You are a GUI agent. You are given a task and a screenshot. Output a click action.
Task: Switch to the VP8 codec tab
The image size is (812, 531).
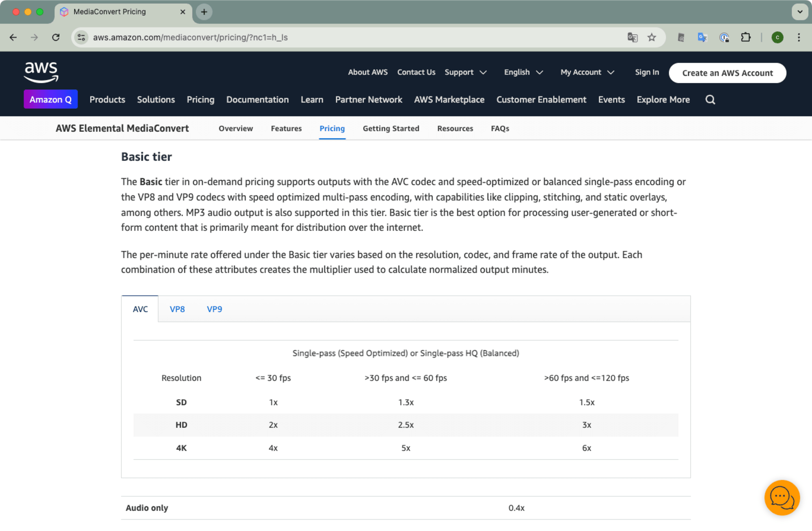pos(177,309)
